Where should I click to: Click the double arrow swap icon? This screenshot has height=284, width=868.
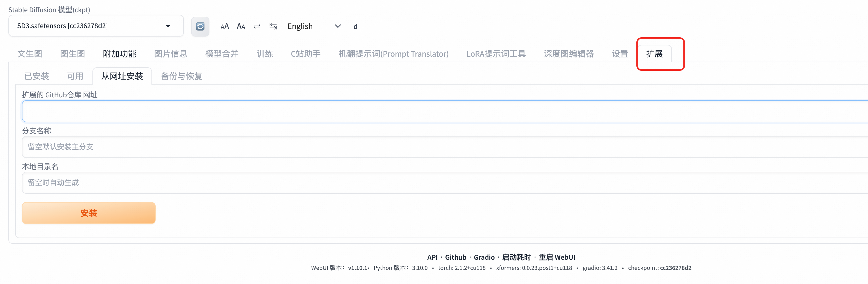257,26
